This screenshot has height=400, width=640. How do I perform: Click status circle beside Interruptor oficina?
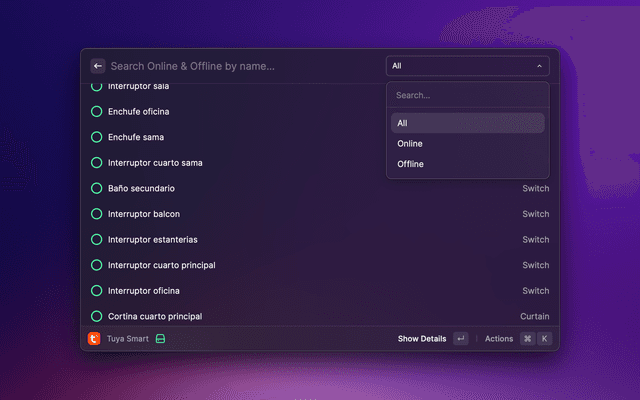click(97, 291)
